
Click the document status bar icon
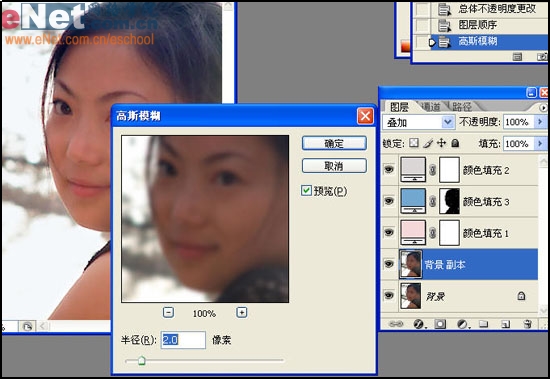click(27, 326)
